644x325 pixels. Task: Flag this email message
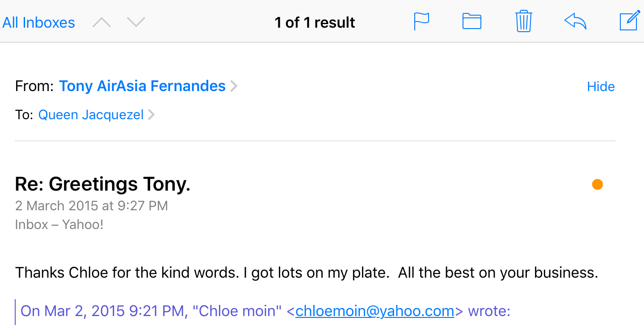pos(421,21)
